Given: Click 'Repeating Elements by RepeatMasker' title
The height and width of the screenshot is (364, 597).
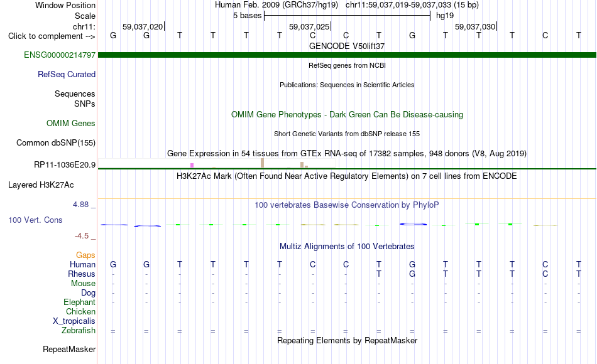Looking at the screenshot, I should click(x=347, y=340).
